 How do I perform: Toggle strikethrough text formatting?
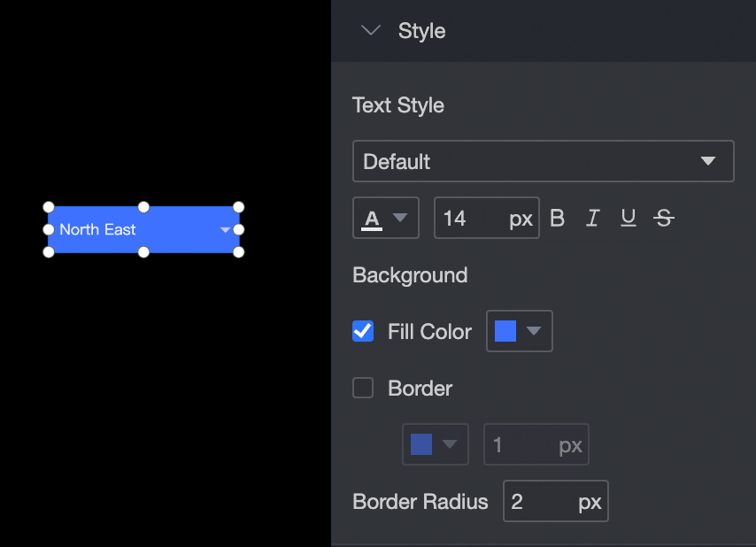tap(664, 218)
